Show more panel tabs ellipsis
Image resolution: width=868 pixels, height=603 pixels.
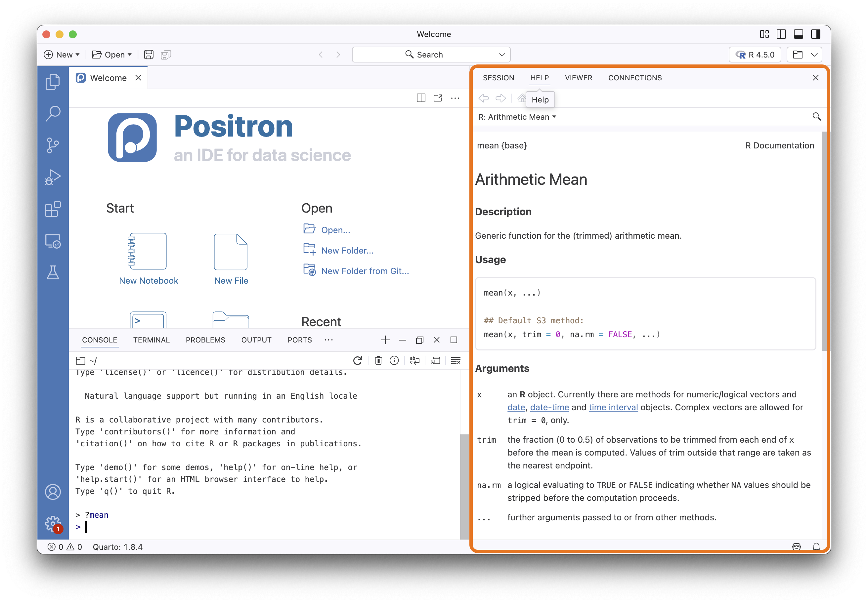coord(328,340)
